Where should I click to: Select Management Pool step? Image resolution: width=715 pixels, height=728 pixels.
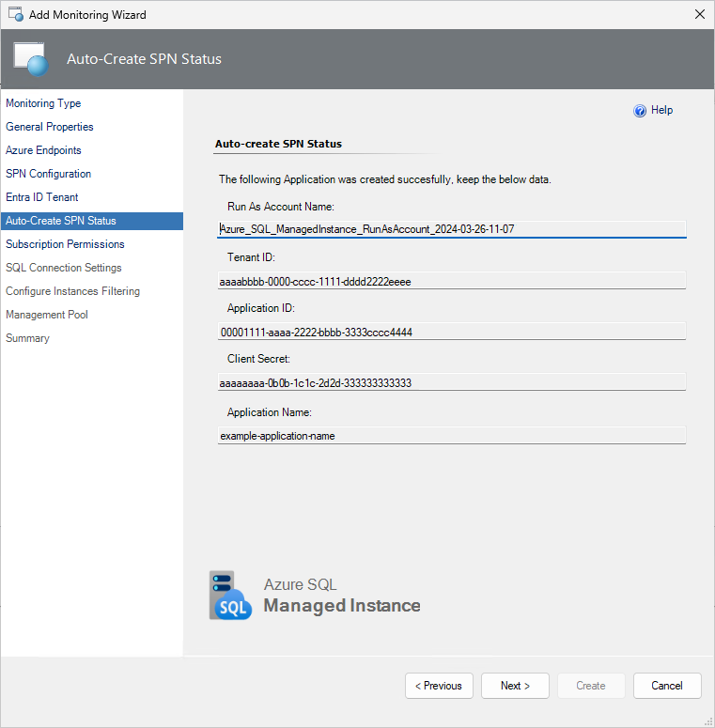[46, 315]
